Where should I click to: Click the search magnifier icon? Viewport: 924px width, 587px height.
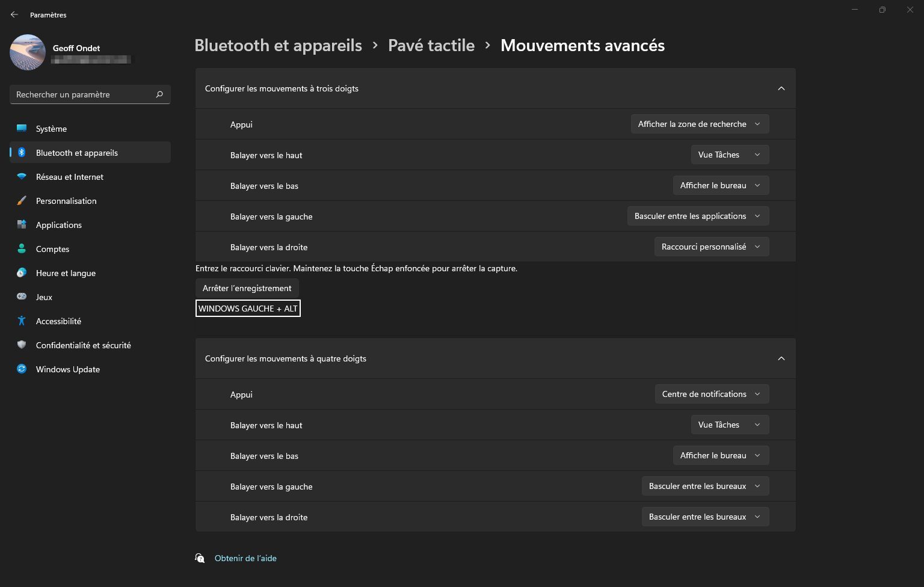click(x=159, y=94)
